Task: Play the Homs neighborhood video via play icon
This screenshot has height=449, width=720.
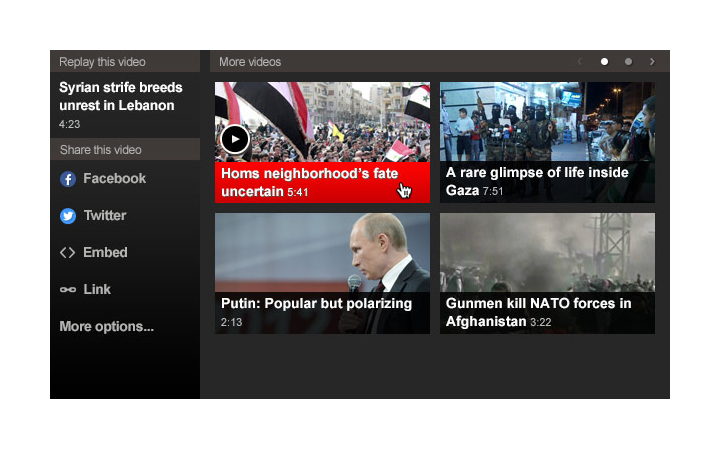Action: tap(235, 139)
